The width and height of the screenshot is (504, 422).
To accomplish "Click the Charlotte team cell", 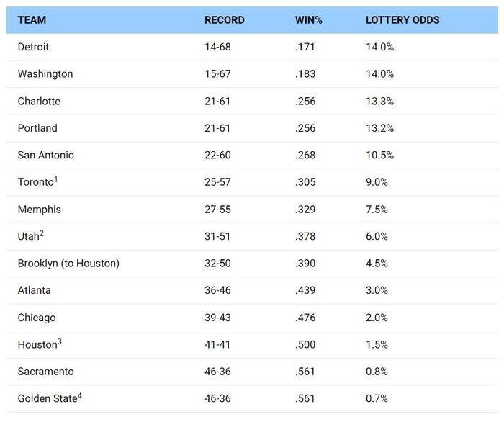I will (39, 102).
